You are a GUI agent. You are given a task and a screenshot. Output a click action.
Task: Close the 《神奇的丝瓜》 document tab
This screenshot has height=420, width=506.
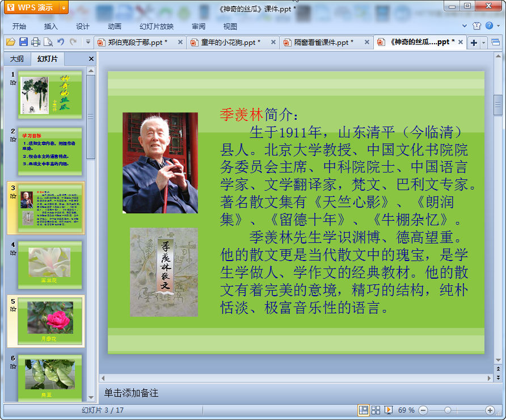point(461,42)
